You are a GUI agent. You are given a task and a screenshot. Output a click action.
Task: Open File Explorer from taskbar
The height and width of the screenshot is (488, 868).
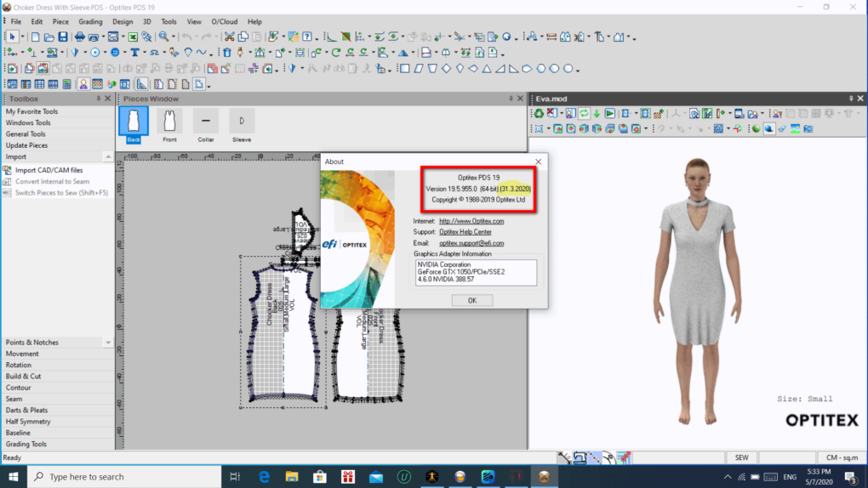click(292, 477)
